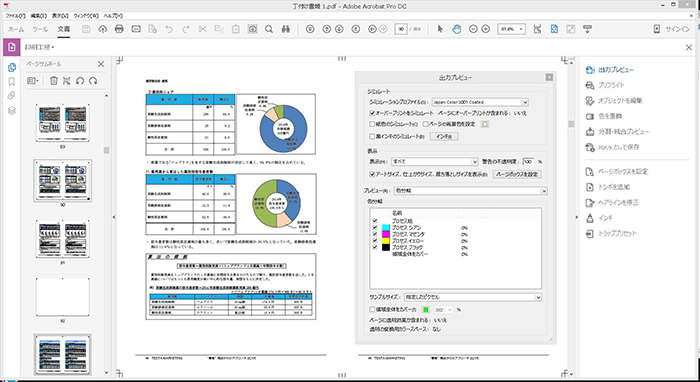Expand the 印刷工程 tool dropdown
The image size is (700, 382).
point(39,47)
